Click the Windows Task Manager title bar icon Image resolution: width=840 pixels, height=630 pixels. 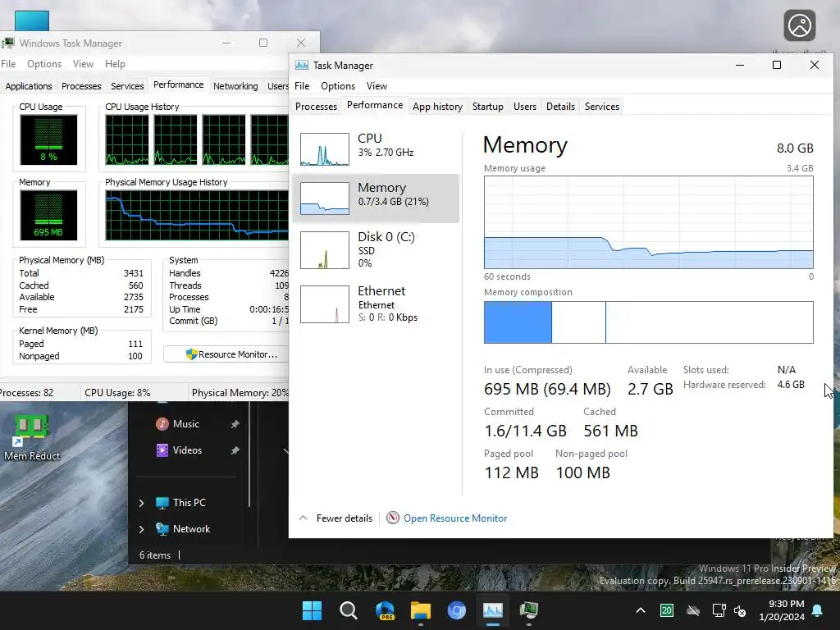(8, 43)
